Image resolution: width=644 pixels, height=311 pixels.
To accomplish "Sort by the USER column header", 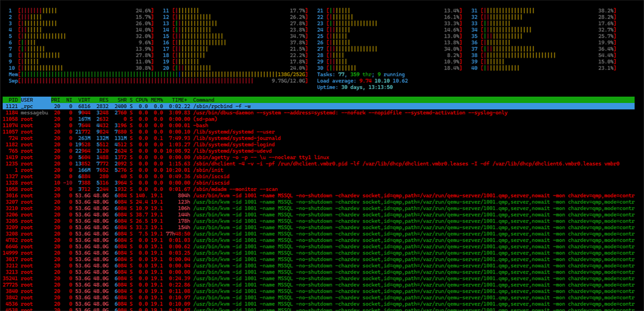I will pos(27,100).
